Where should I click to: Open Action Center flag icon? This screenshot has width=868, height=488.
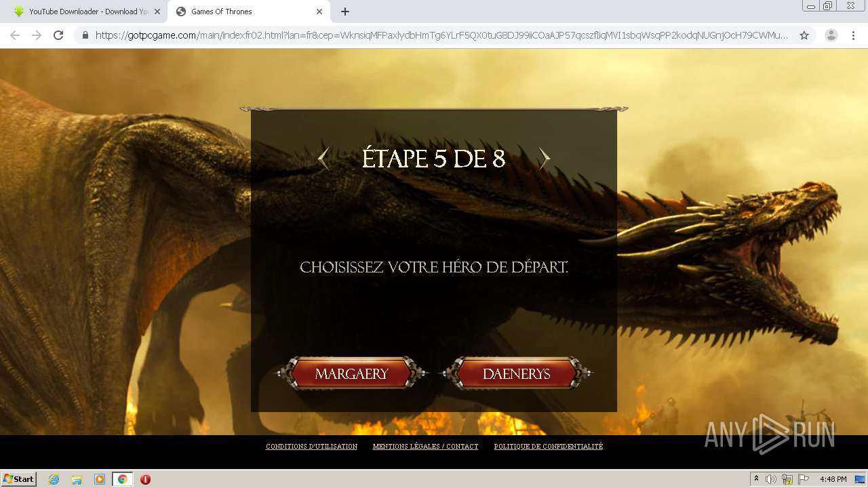click(804, 479)
